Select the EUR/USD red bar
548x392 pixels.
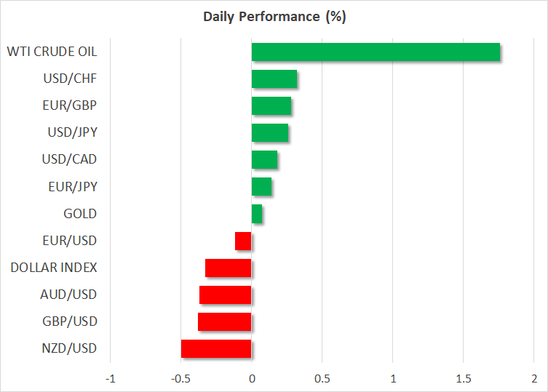point(243,241)
